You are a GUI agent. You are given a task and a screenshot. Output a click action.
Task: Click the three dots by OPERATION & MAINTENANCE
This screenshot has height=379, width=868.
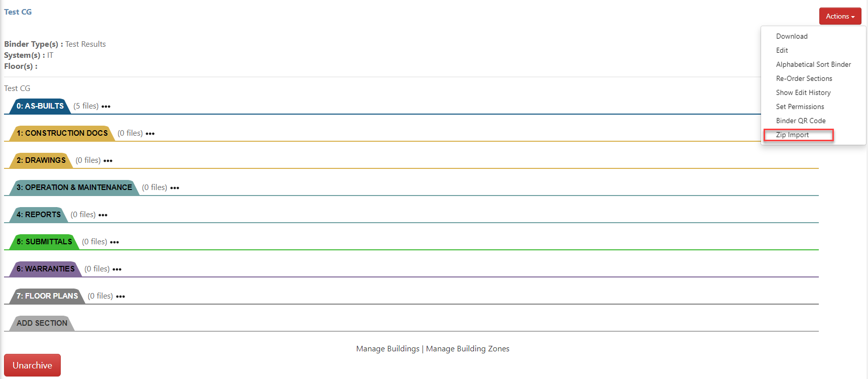pos(175,188)
